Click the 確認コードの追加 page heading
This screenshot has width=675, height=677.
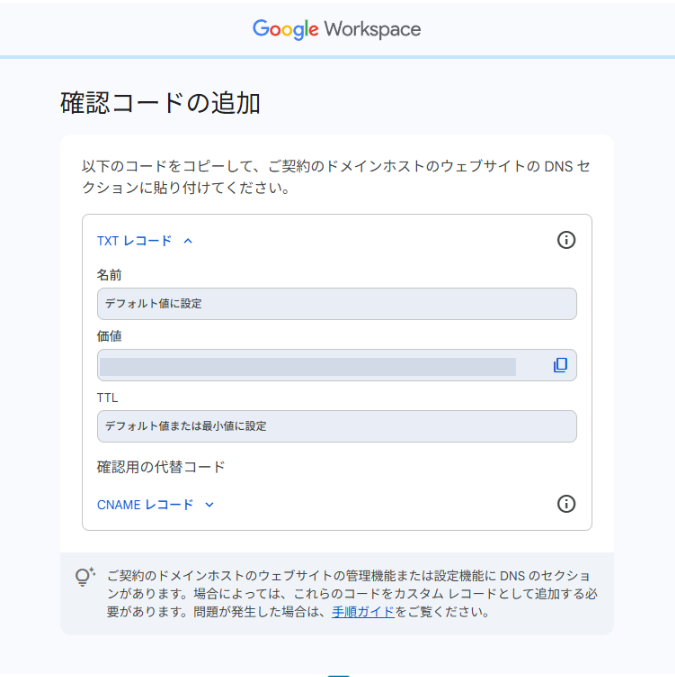pyautogui.click(x=161, y=103)
